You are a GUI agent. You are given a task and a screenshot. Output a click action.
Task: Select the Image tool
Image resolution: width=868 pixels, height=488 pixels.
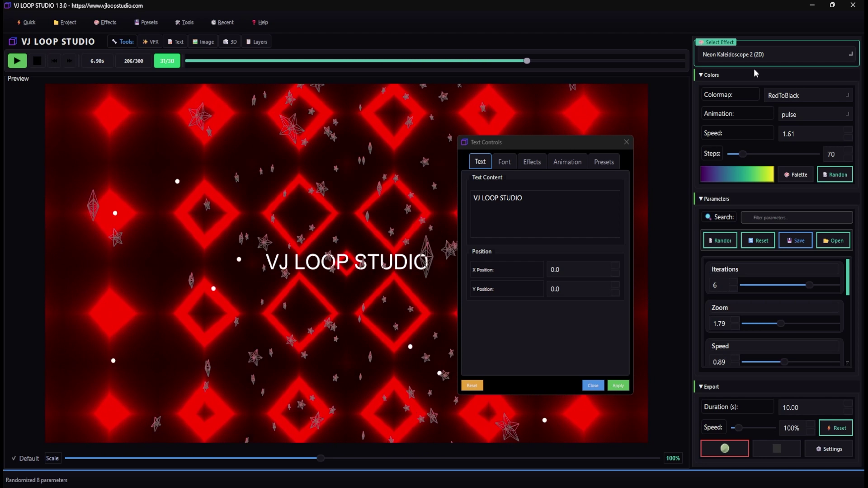tap(203, 41)
